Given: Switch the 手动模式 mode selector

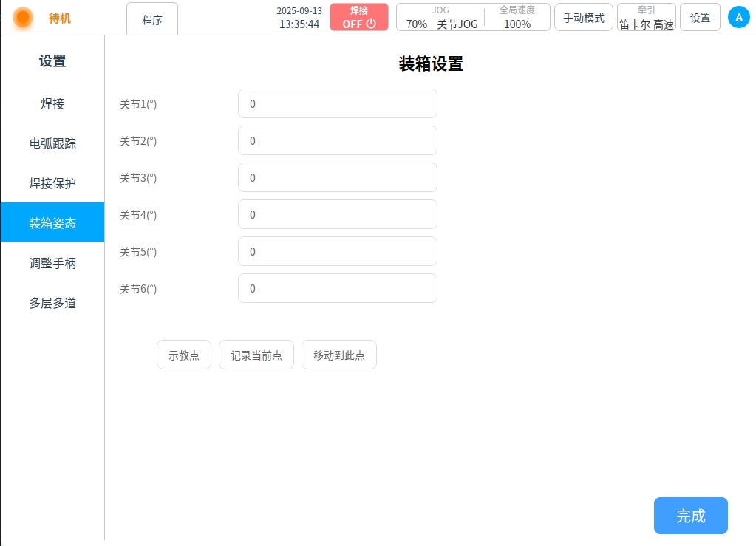Looking at the screenshot, I should [583, 18].
